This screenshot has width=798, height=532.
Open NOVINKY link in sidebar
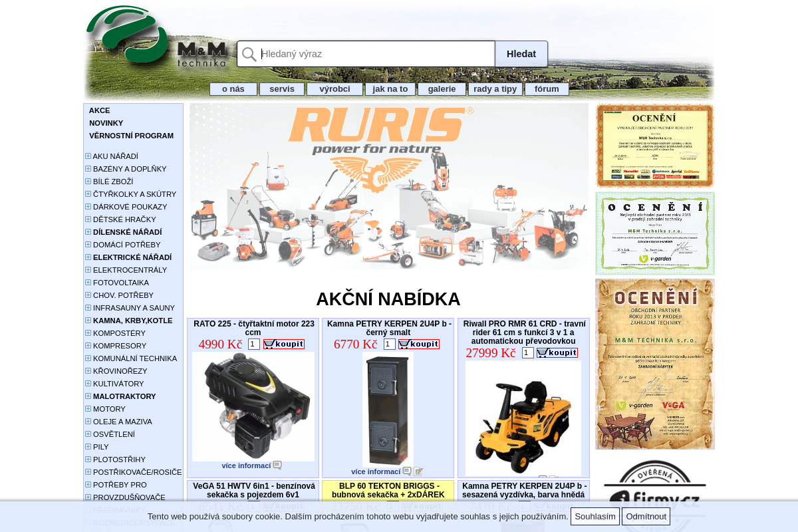click(x=106, y=123)
